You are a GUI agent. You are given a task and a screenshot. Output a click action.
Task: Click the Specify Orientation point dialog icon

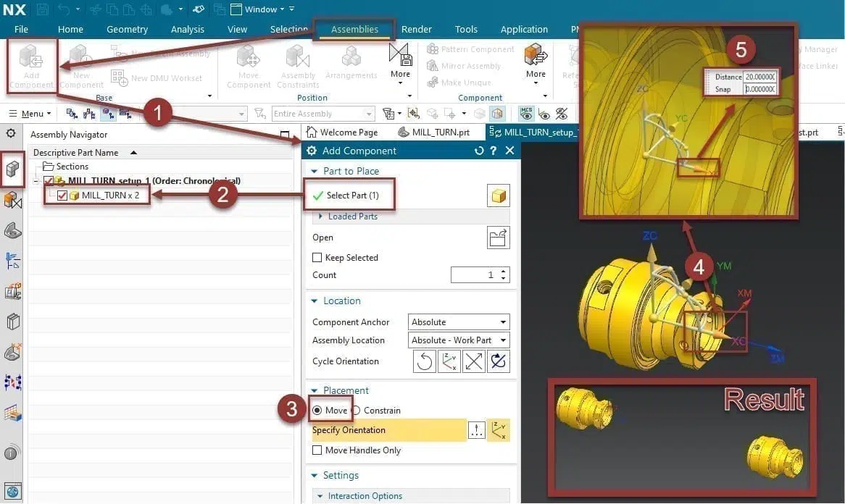pos(476,430)
